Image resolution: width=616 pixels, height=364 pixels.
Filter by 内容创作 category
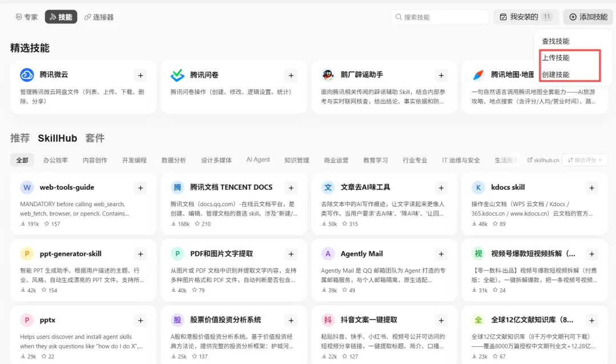tap(95, 160)
